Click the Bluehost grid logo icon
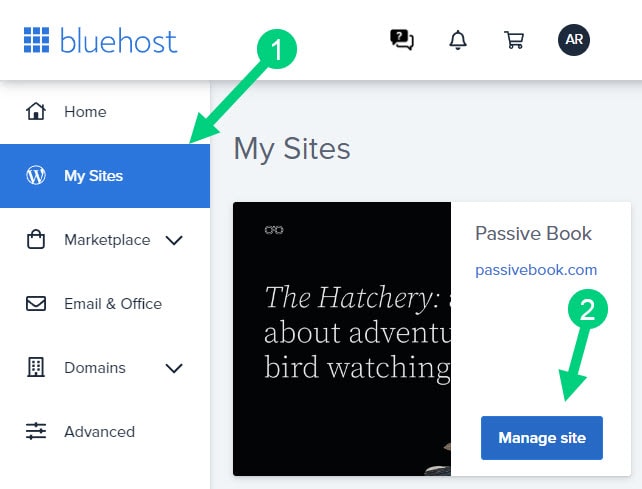 36,40
